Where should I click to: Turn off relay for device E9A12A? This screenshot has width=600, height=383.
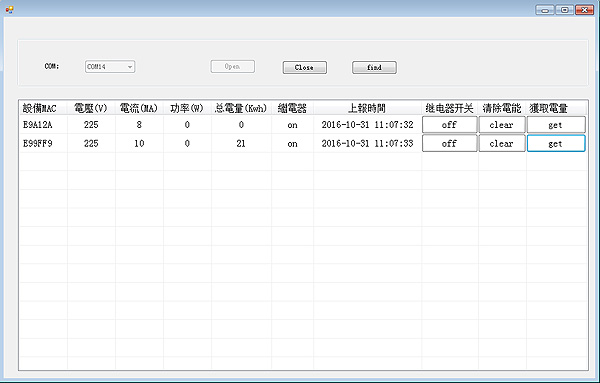(x=450, y=125)
